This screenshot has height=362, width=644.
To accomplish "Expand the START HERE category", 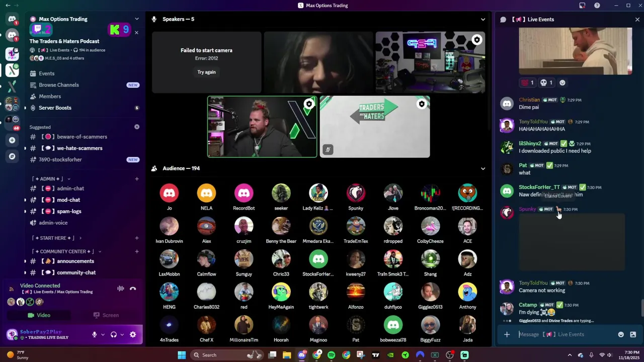I will pyautogui.click(x=56, y=238).
